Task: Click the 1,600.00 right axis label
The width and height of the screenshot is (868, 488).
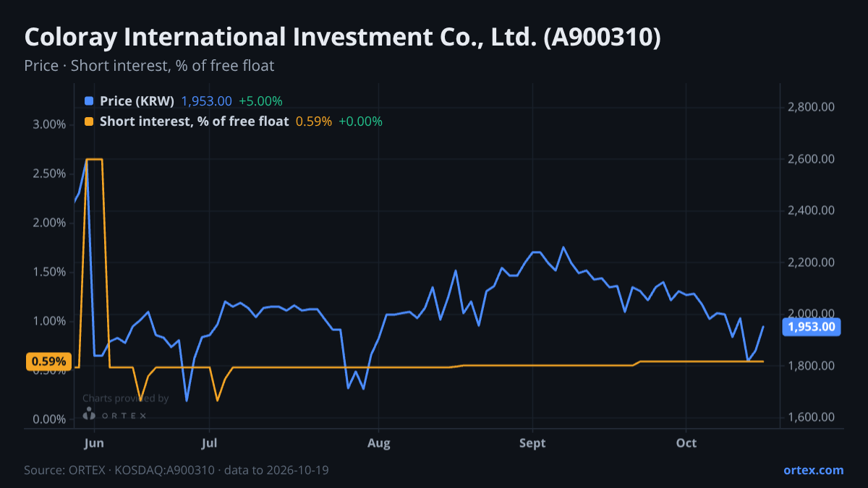Action: 811,417
